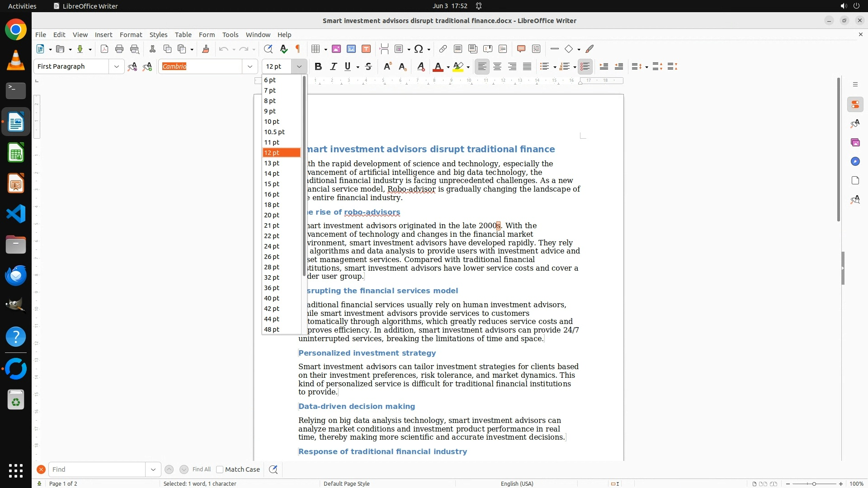Expand the Paragraph Style dropdown arrow

(117, 67)
